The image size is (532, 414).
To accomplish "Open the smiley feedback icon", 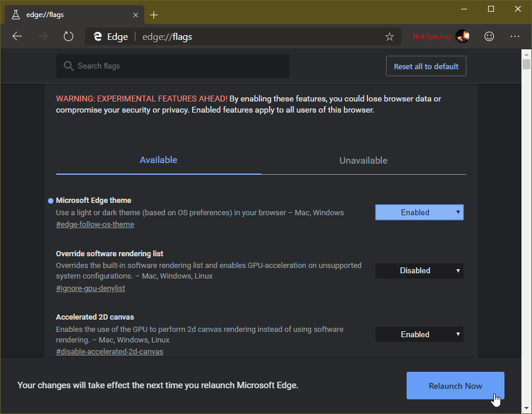I will tap(489, 36).
